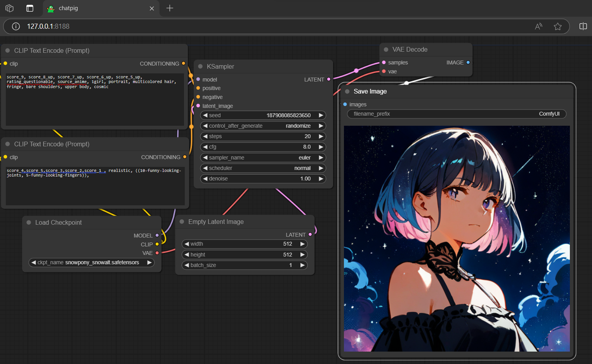The width and height of the screenshot is (592, 364).
Task: Close the chatpig tab
Action: coord(152,8)
